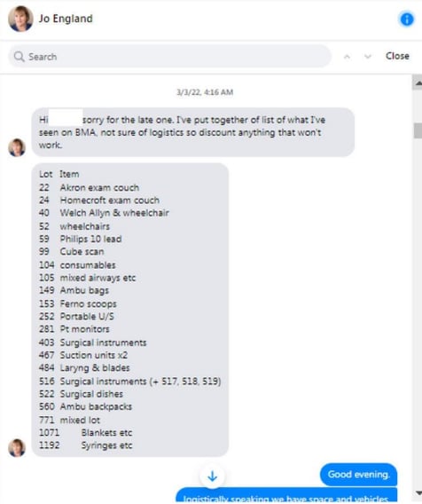
Task: Click the 3/3/22 4:16 AM timestamp
Action: (x=205, y=92)
